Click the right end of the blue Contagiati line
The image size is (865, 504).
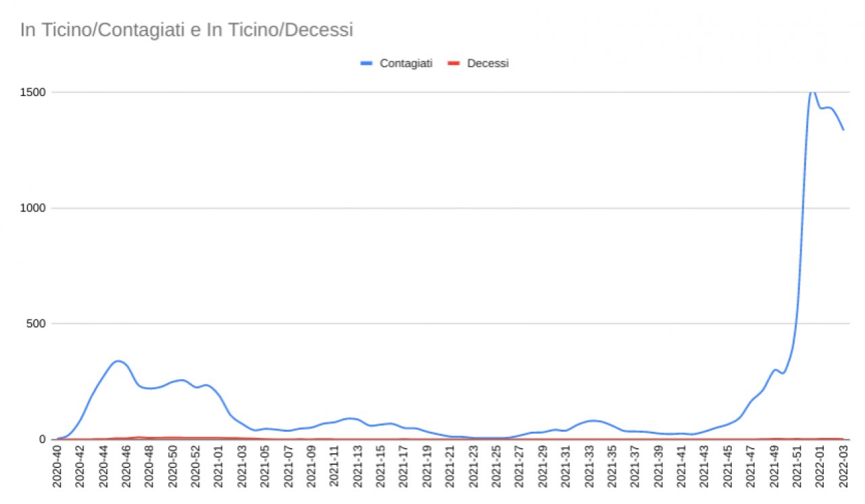tap(843, 130)
